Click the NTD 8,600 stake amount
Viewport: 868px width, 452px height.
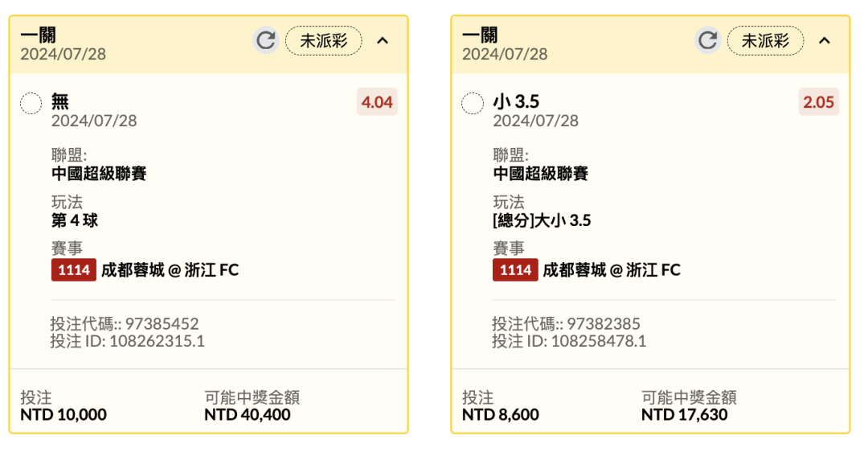point(501,415)
